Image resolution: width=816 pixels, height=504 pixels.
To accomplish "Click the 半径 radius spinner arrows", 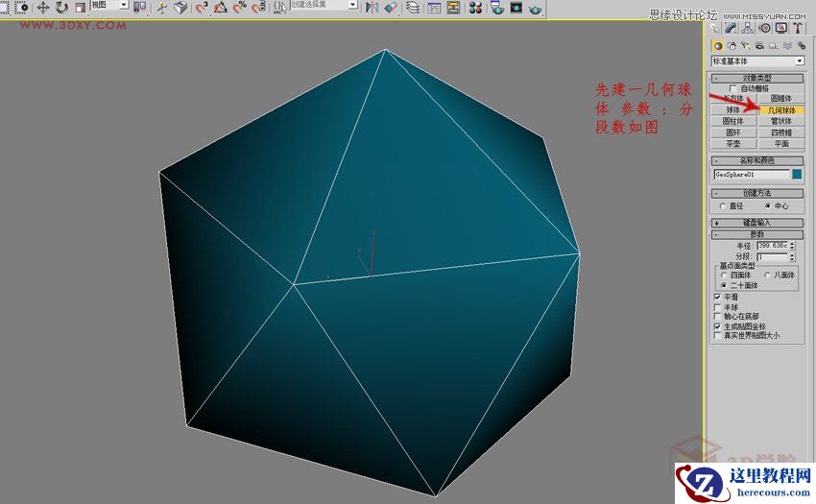I will point(793,245).
